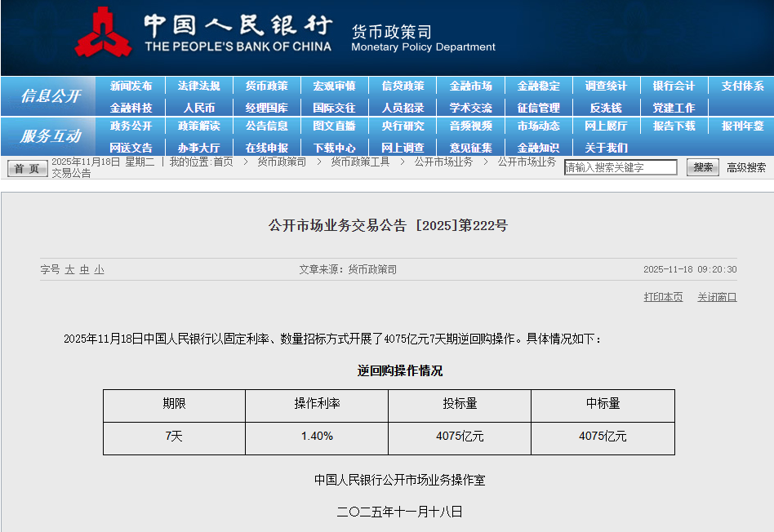Open the 高级搜索 advanced search link
The image size is (774, 532).
746,167
